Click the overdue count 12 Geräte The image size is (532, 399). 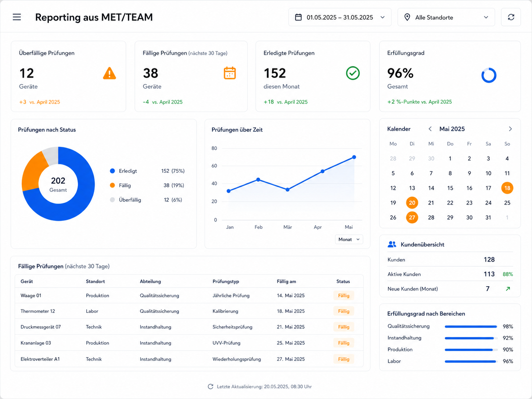point(27,73)
